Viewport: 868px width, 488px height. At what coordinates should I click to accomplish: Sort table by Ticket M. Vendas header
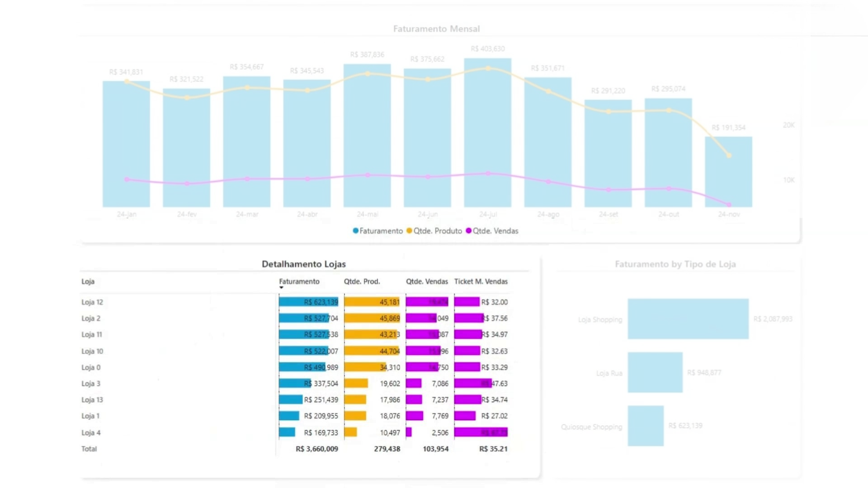click(481, 282)
